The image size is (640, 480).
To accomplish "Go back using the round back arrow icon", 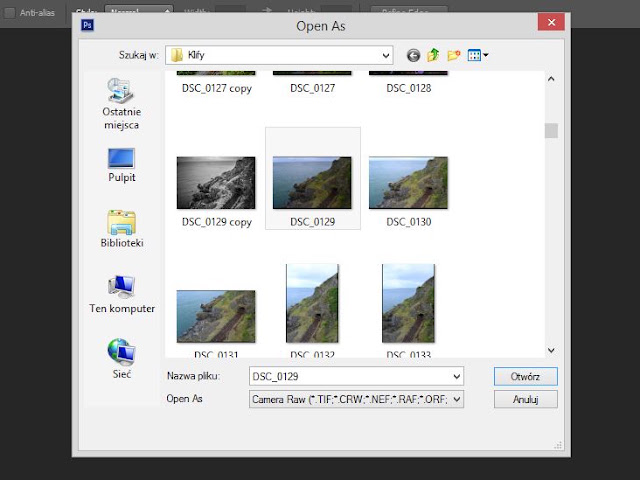I will pyautogui.click(x=413, y=55).
